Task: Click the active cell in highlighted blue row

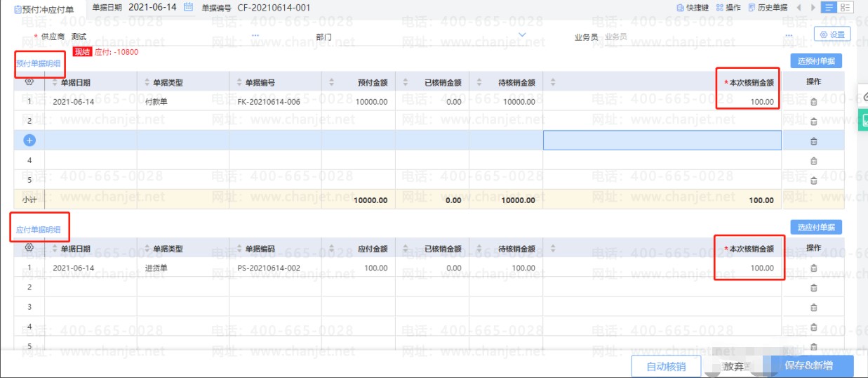Action: coord(662,141)
